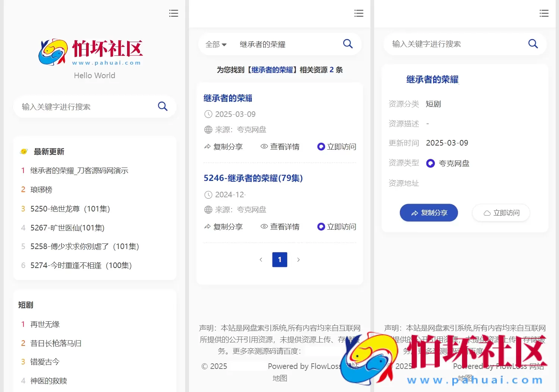Select the 立即访问 radio indicator for 5246 entry
Screen dimensions: 559x392
pos(321,226)
